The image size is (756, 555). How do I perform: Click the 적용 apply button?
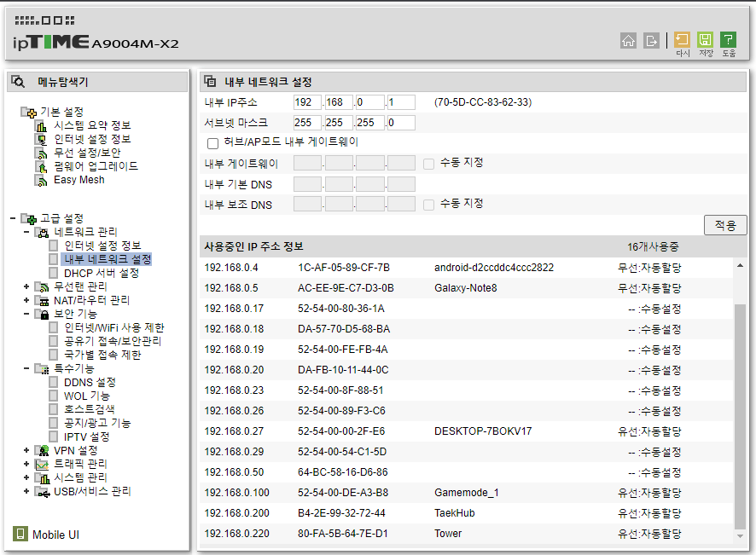coord(725,225)
